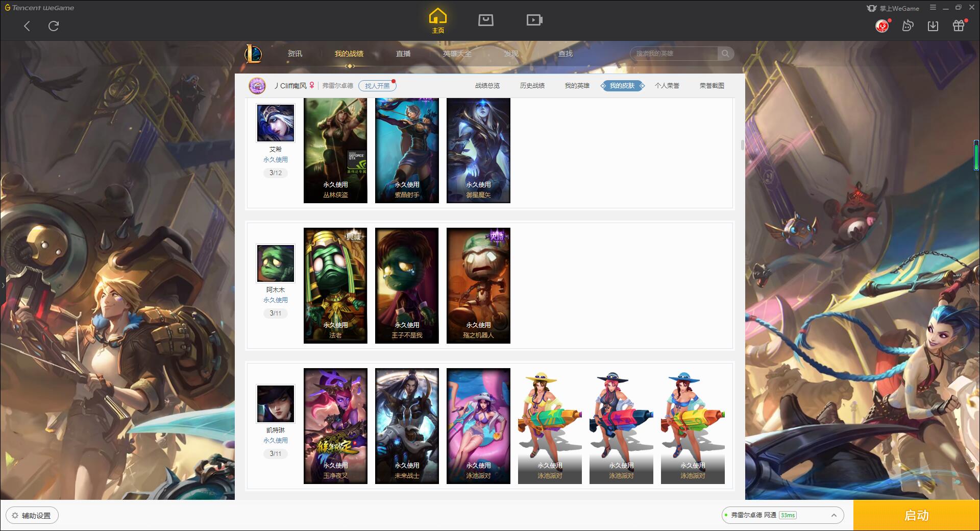
Task: Switch to the 发现 tab
Action: coord(511,54)
